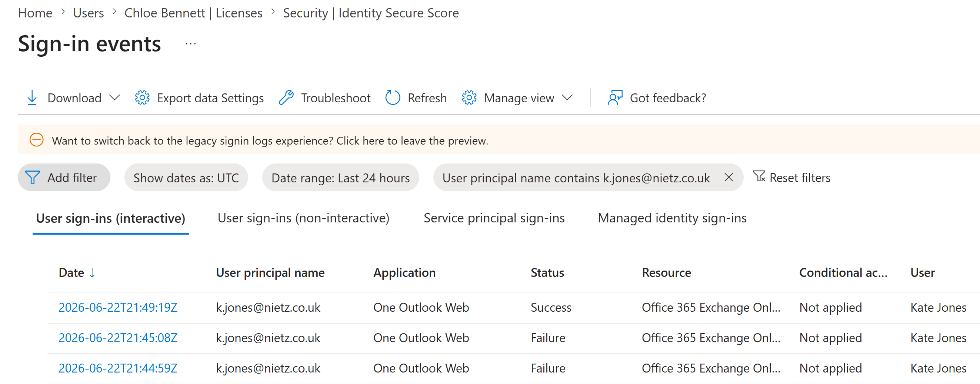The height and width of the screenshot is (384, 980).
Task: Click One Outlook Web in the 21:45:08Z row
Action: 421,338
